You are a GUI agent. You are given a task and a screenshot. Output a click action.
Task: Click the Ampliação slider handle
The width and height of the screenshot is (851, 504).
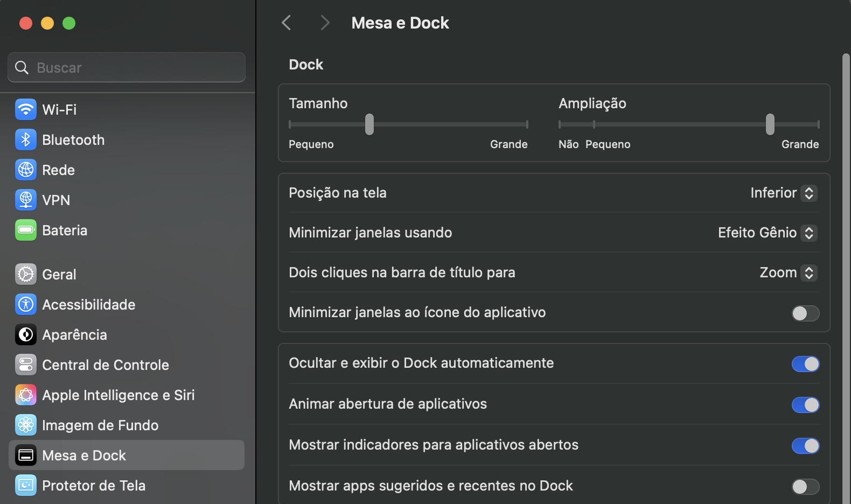pyautogui.click(x=770, y=124)
